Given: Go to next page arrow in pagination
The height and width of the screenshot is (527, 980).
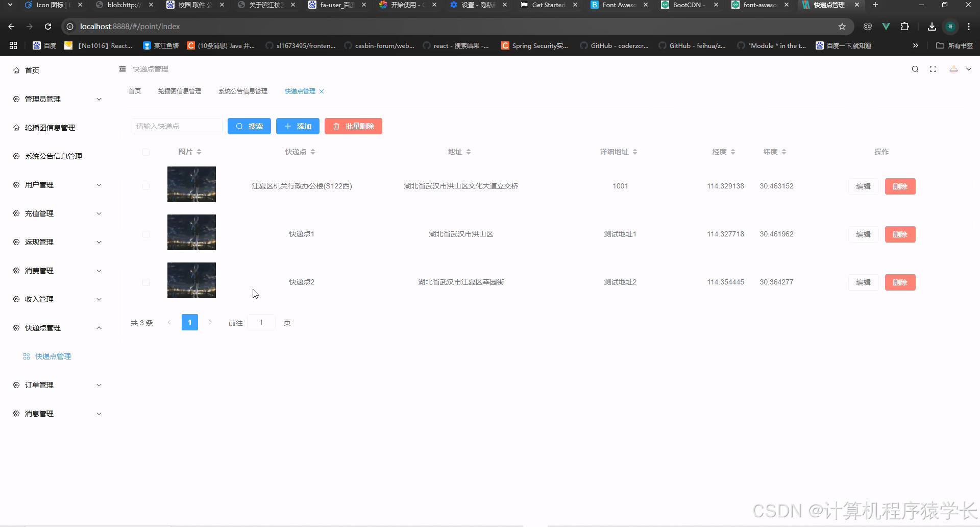Looking at the screenshot, I should [210, 322].
